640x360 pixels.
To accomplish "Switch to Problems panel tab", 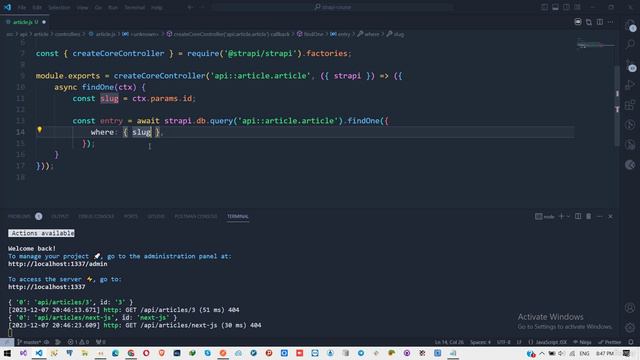I will tap(19, 216).
